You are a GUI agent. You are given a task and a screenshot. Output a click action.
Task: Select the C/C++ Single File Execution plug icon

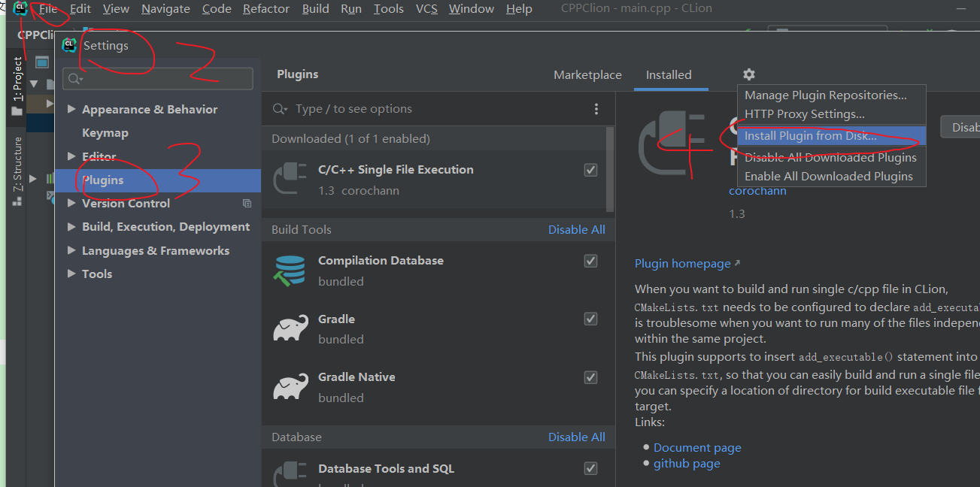point(290,180)
